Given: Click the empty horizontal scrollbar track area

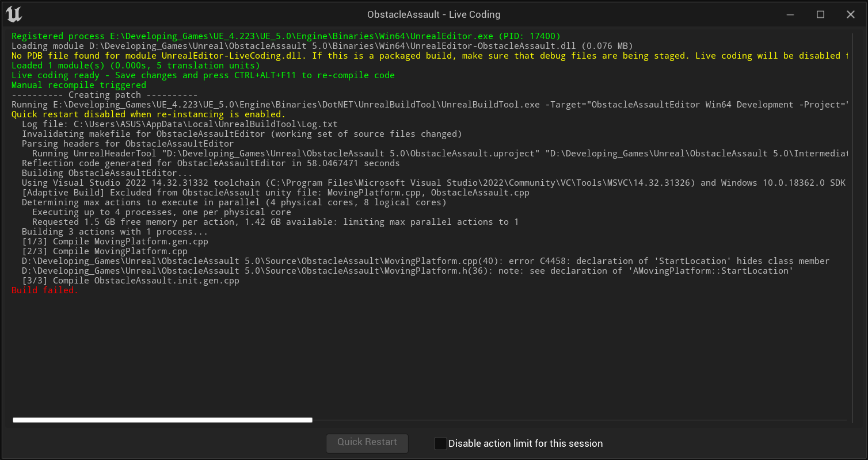Looking at the screenshot, I should (x=576, y=420).
